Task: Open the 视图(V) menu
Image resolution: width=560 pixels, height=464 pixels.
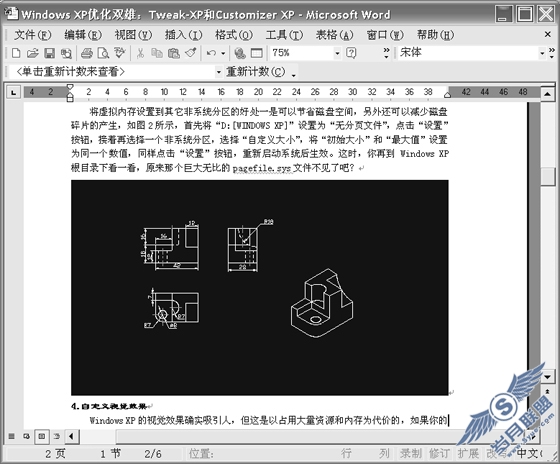Action: (x=133, y=35)
